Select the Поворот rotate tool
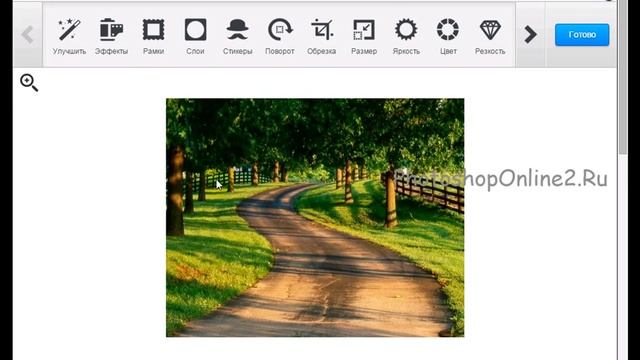 [x=280, y=36]
